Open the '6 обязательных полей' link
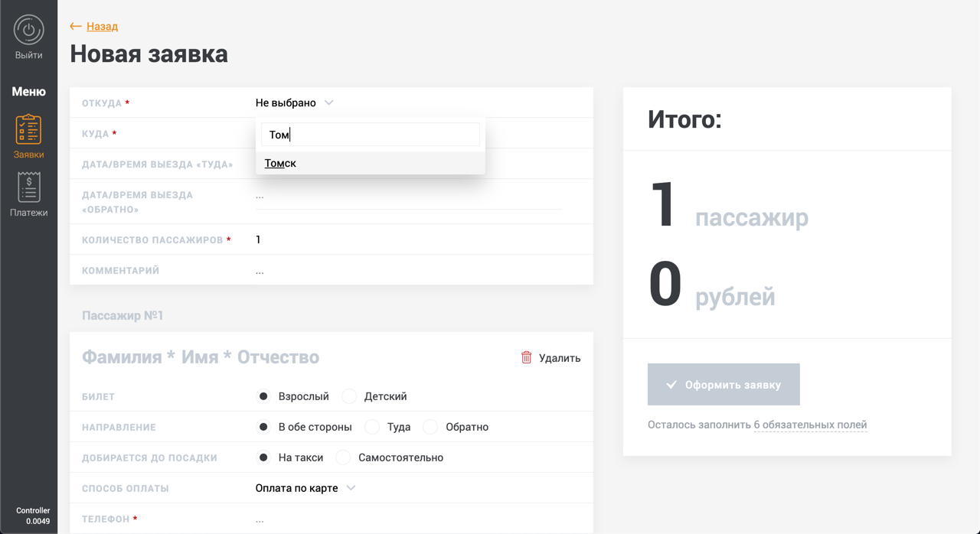Screen dimensions: 980x534 tap(810, 425)
